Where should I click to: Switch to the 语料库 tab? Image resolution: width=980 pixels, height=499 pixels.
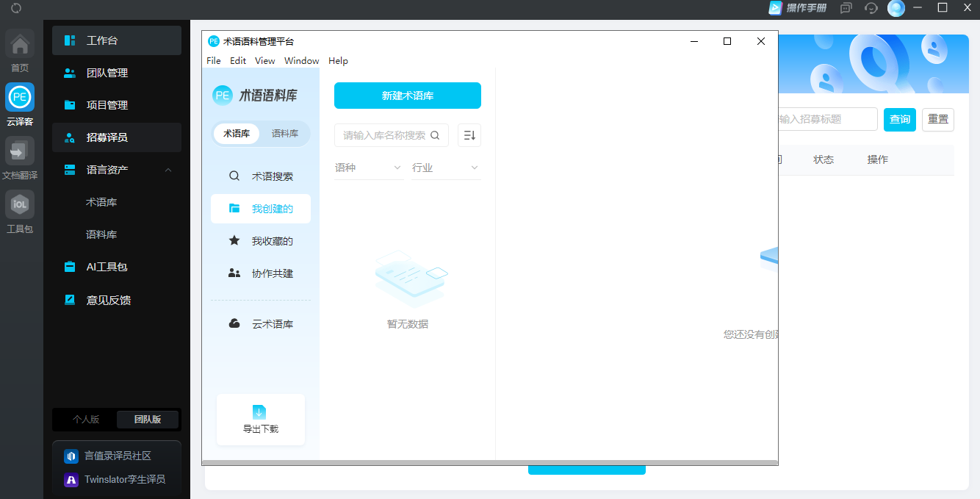[x=285, y=135]
